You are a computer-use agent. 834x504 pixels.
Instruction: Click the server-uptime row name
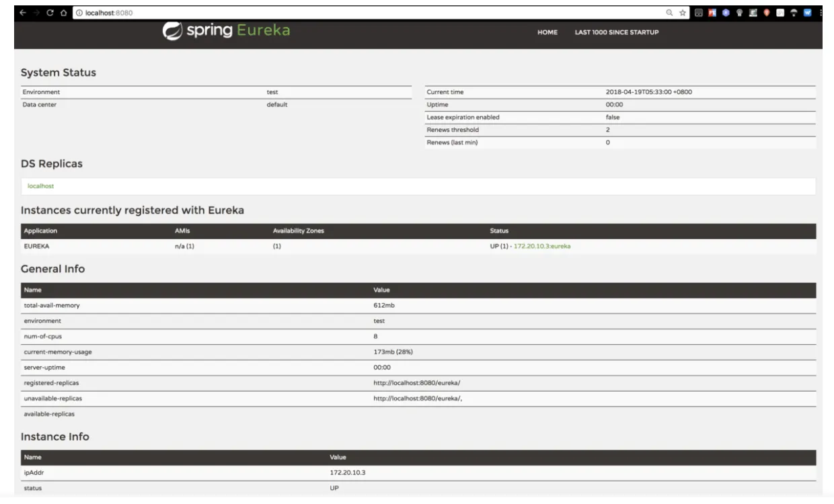pyautogui.click(x=44, y=367)
